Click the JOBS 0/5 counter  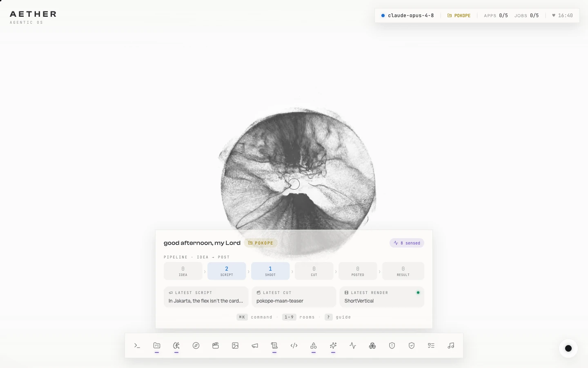click(x=526, y=16)
